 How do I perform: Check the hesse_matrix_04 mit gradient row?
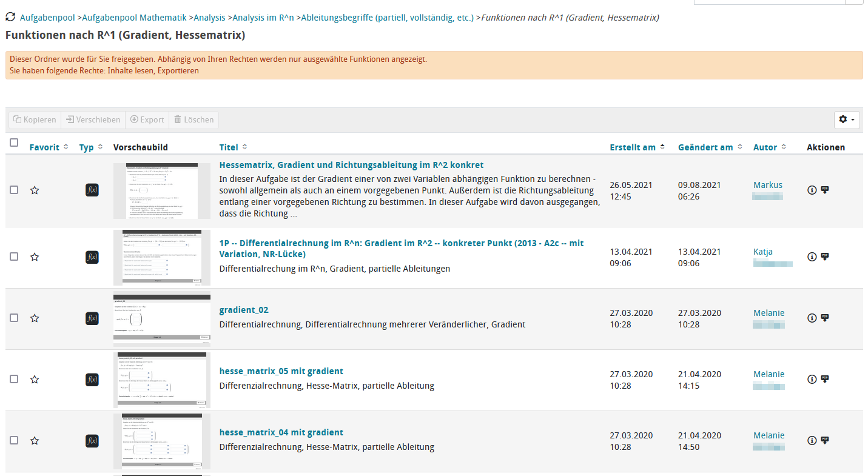pyautogui.click(x=14, y=441)
